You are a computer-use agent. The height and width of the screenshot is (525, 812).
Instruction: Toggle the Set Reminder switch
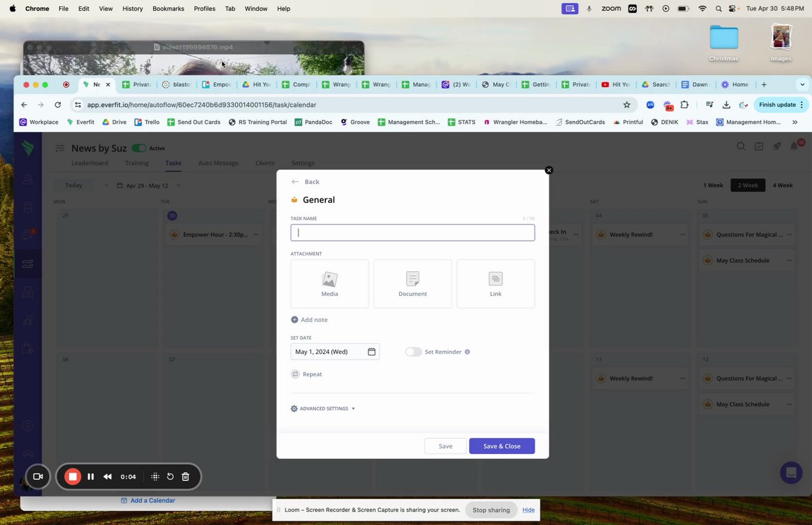414,352
